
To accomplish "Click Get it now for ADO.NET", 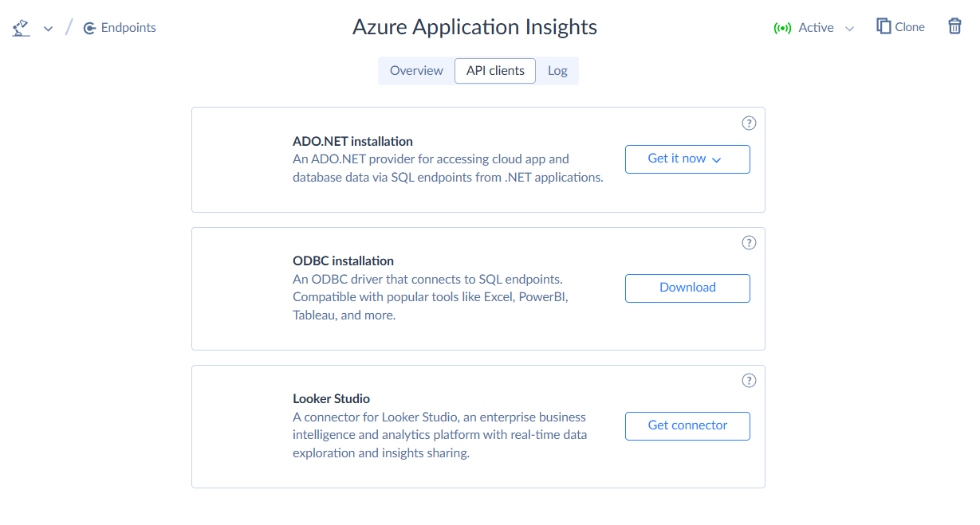I will click(x=687, y=159).
